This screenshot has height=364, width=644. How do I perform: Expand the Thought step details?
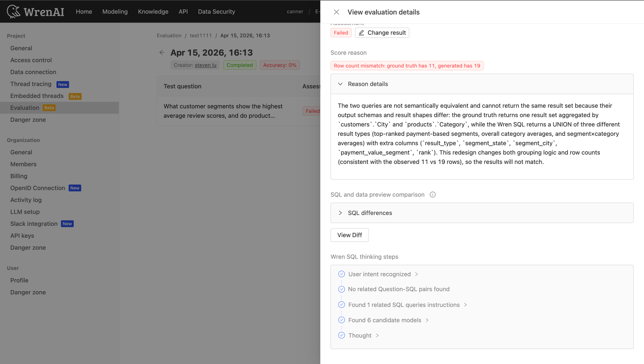[x=377, y=335]
